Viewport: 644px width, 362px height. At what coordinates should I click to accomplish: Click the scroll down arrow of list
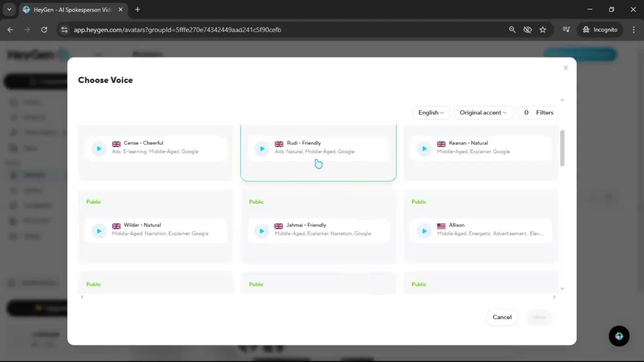coord(562,289)
